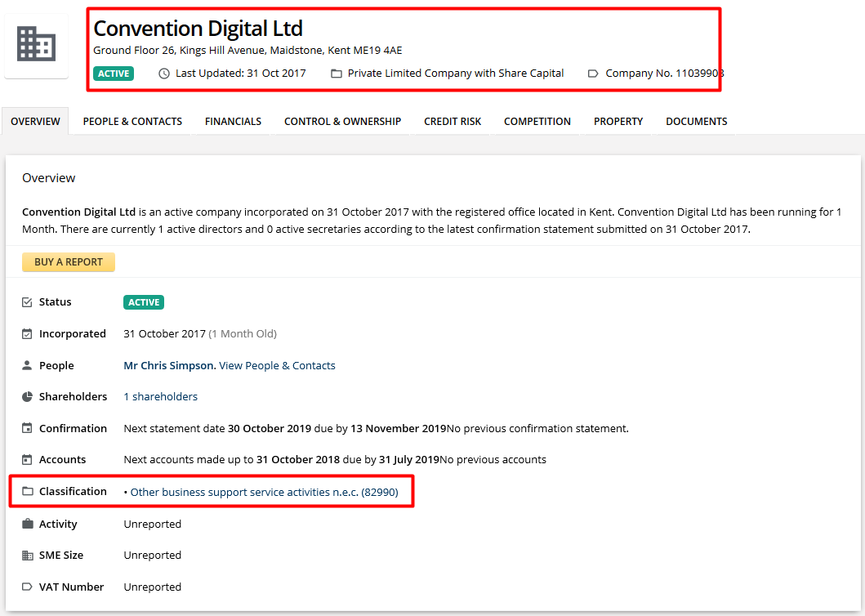
Task: Click the ACTIVE badge in Status row
Action: (x=144, y=302)
